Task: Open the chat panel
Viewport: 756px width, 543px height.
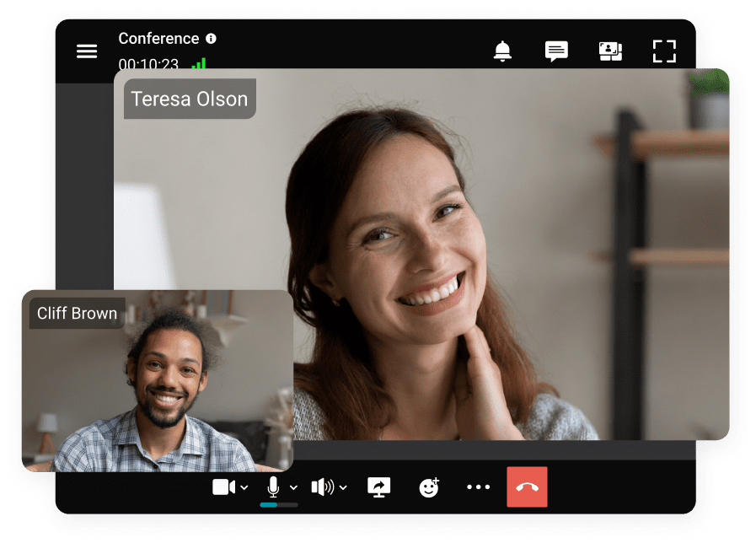Action: pos(556,51)
